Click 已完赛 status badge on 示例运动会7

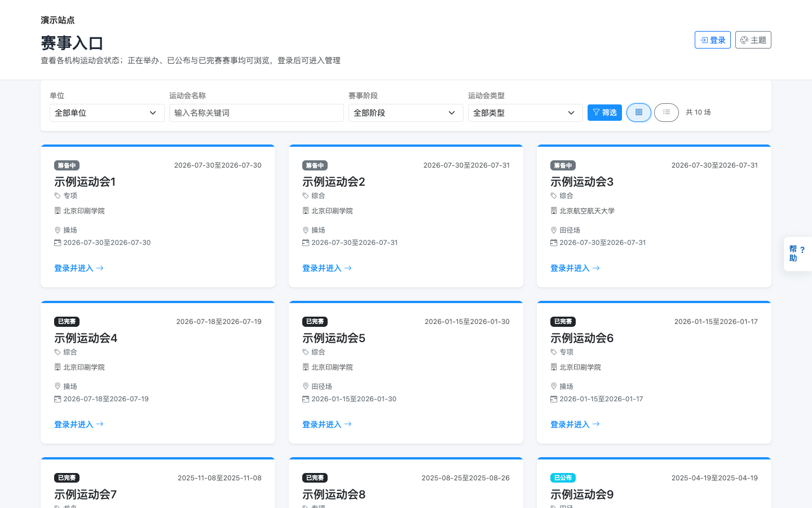tap(67, 478)
